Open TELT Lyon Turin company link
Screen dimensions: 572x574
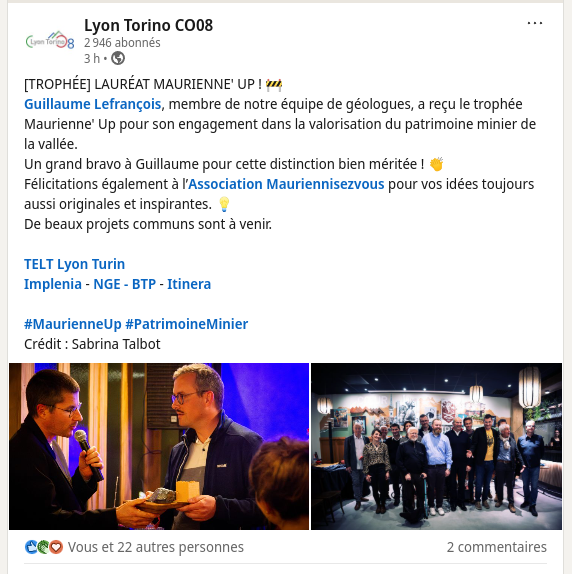(x=75, y=264)
